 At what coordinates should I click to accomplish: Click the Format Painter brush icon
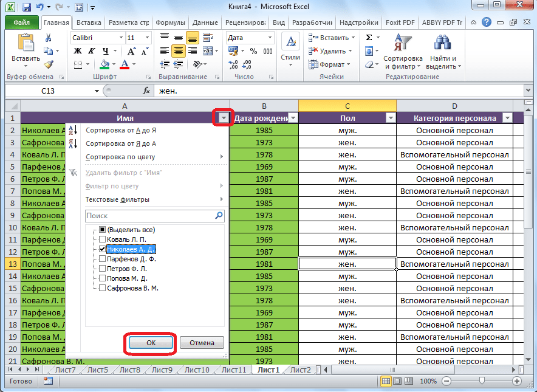[49, 64]
